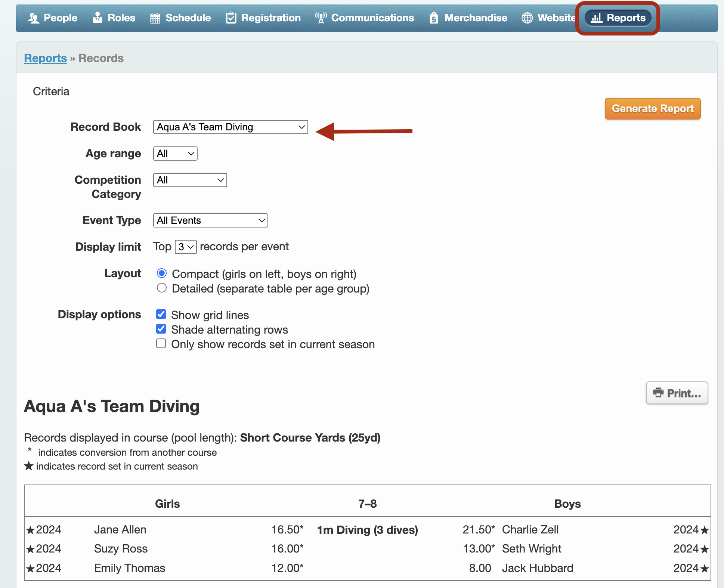Enable Only show records set in current season

[x=161, y=344]
